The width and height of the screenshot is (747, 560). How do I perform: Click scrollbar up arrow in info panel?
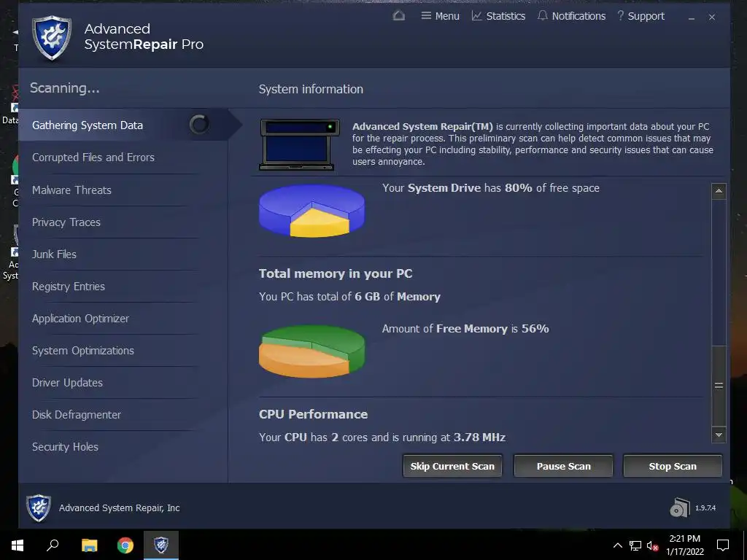[719, 192]
